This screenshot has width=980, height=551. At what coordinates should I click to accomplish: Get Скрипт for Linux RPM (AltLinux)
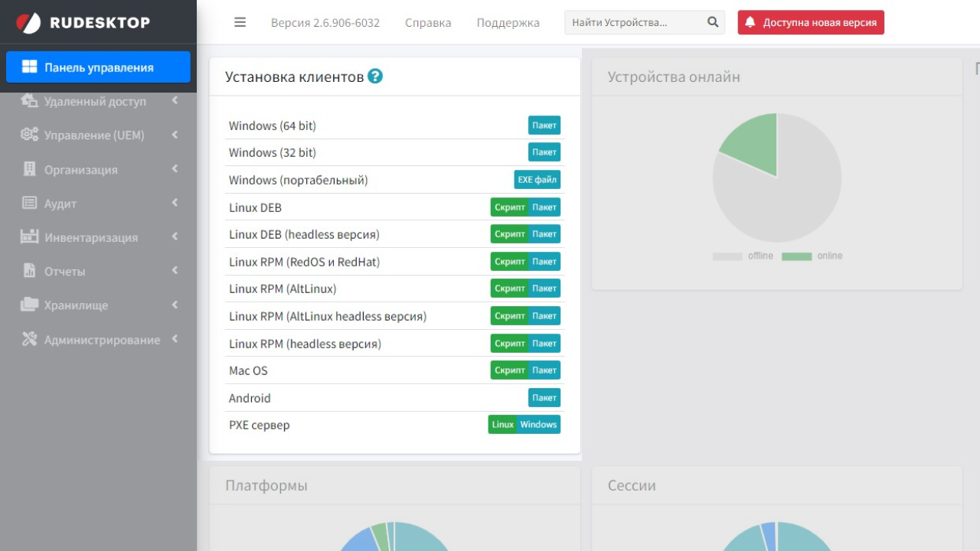pos(510,289)
